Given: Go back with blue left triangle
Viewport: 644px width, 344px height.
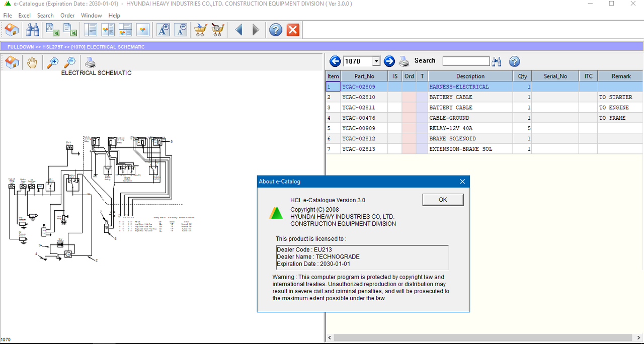Looking at the screenshot, I should [x=238, y=30].
